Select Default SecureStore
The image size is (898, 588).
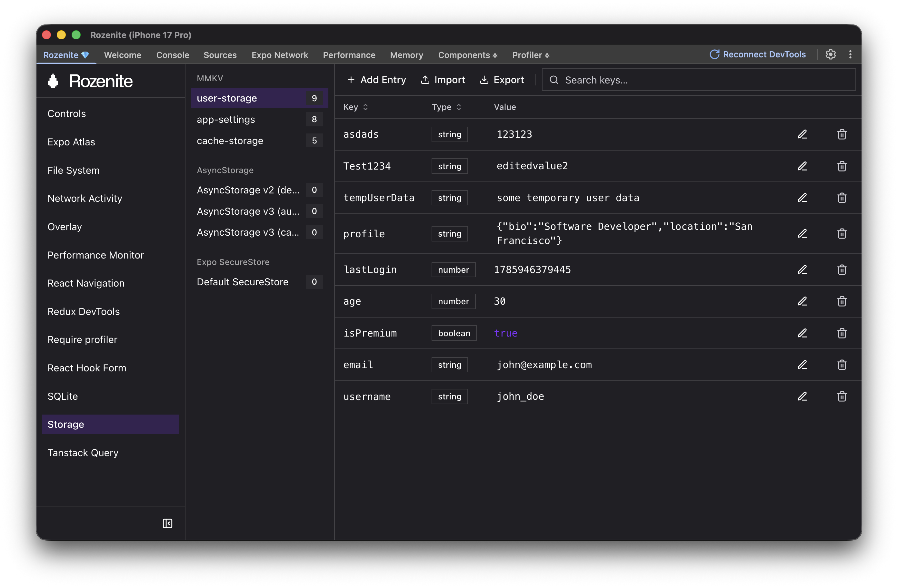click(x=260, y=282)
